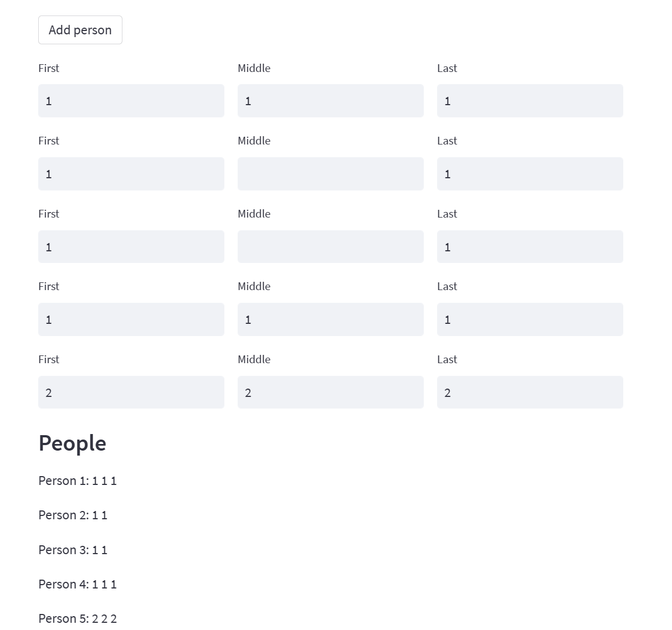Click the Person 5 summary text
The width and height of the screenshot is (672, 630).
pyautogui.click(x=78, y=619)
